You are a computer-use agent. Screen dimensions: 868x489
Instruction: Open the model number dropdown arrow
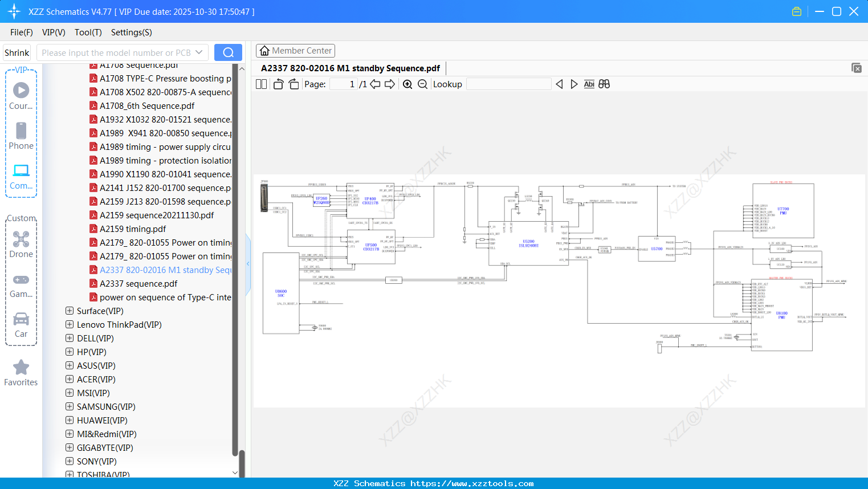tap(199, 52)
